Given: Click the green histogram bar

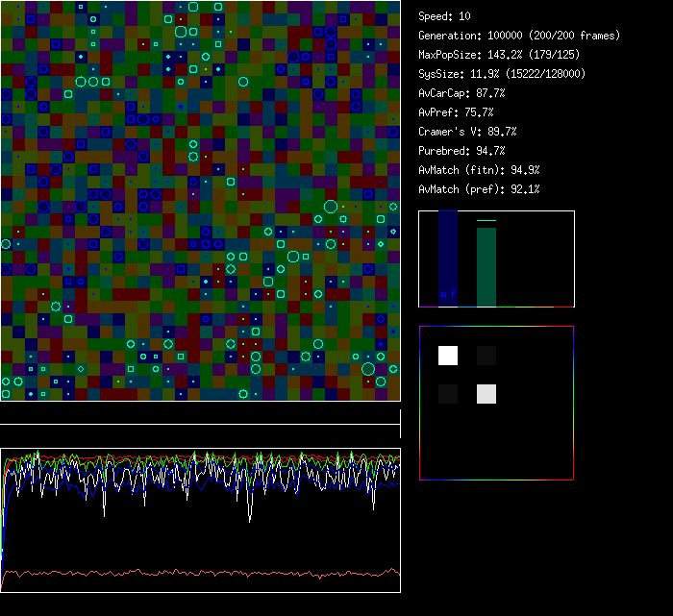Looking at the screenshot, I should click(x=486, y=266).
